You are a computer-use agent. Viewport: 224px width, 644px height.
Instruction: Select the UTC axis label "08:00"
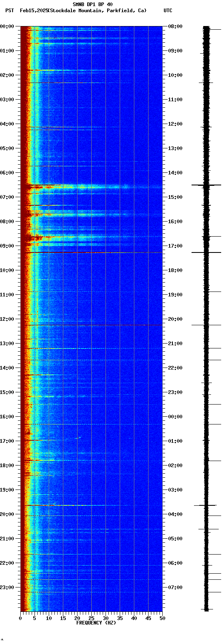[x=175, y=26]
